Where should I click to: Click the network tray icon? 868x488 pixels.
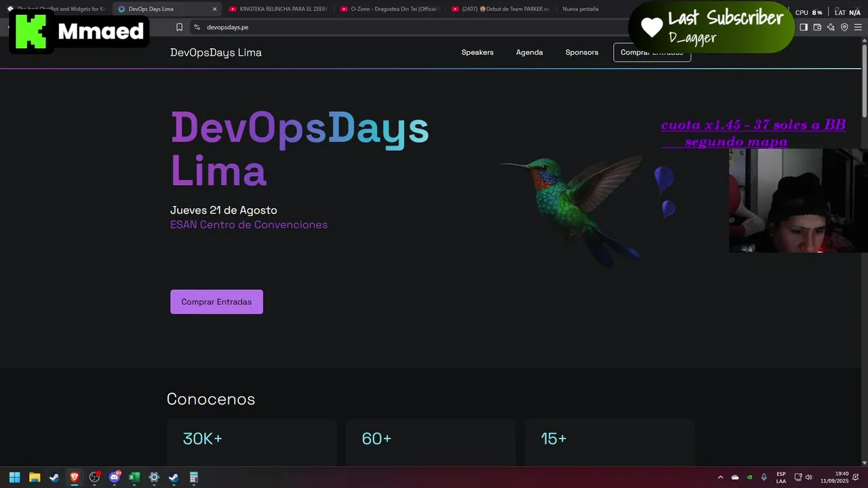point(798,477)
